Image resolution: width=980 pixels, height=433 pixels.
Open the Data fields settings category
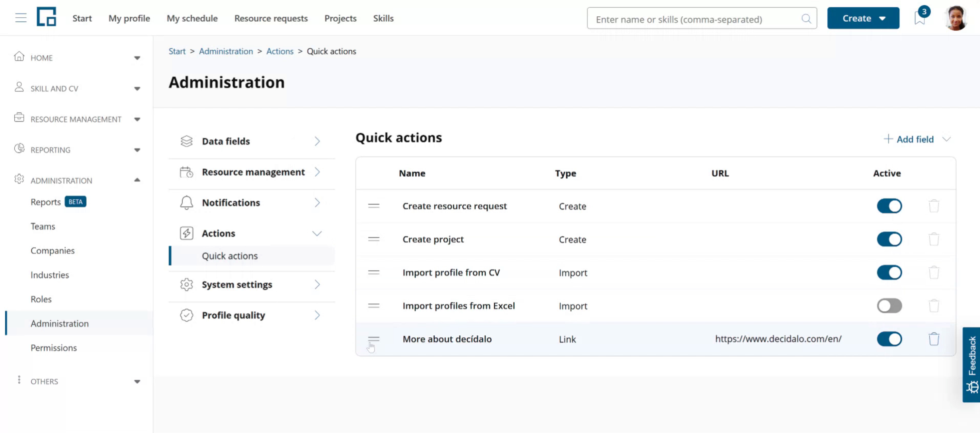(252, 141)
